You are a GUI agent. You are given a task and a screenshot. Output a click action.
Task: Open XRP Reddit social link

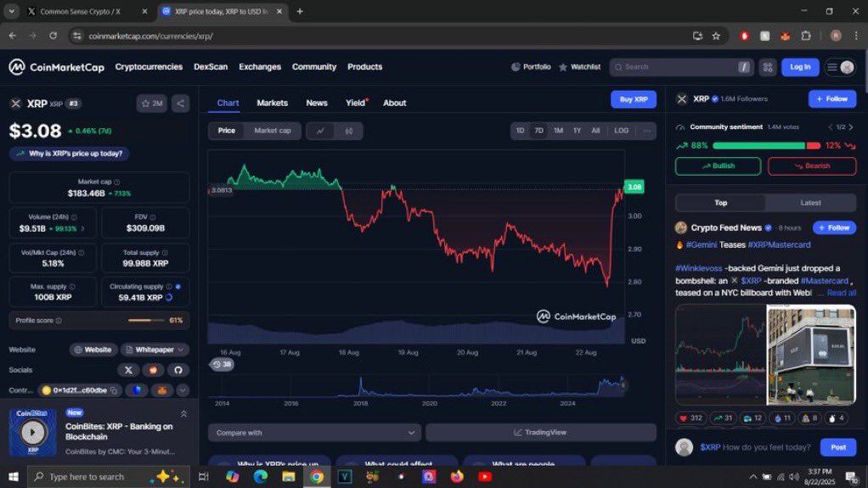154,370
